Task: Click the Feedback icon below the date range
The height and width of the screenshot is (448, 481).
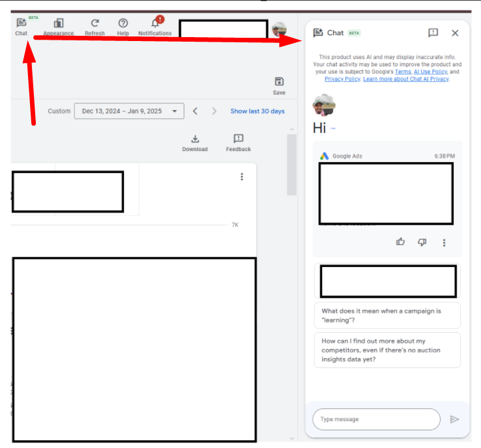Action: [x=239, y=139]
